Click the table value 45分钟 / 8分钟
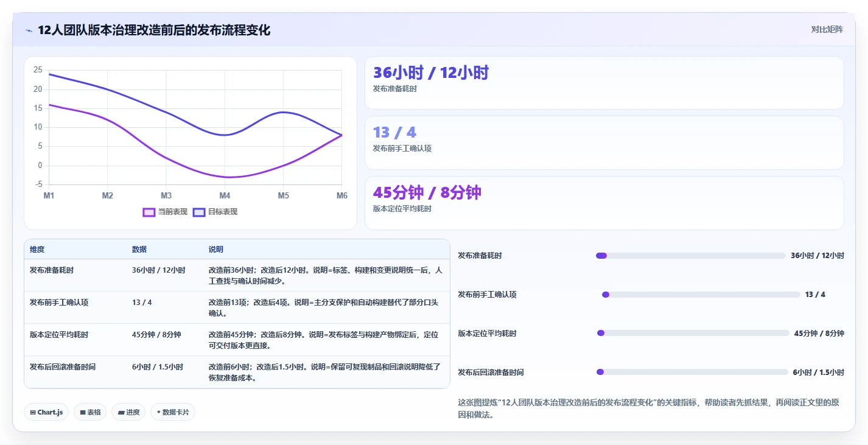Viewport: 868px width, 445px height. [x=156, y=334]
